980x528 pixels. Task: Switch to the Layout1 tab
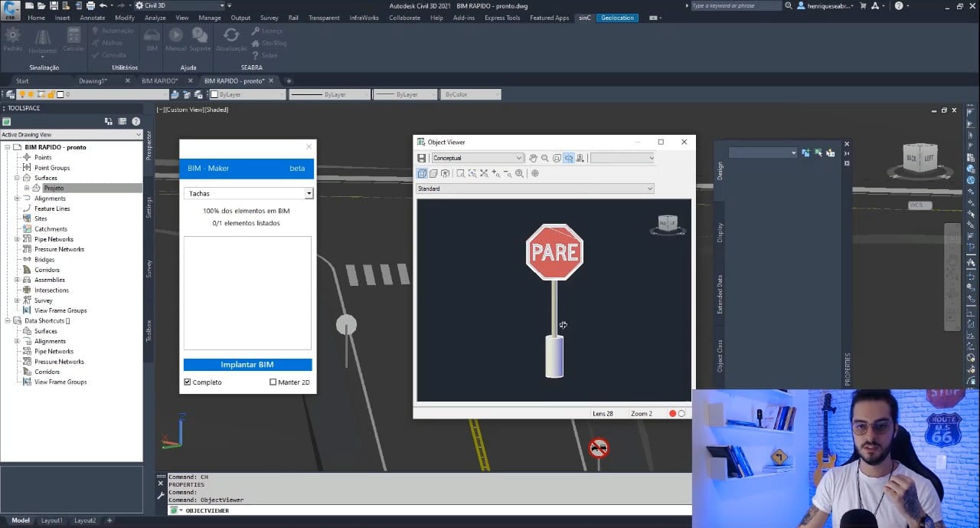[51, 520]
